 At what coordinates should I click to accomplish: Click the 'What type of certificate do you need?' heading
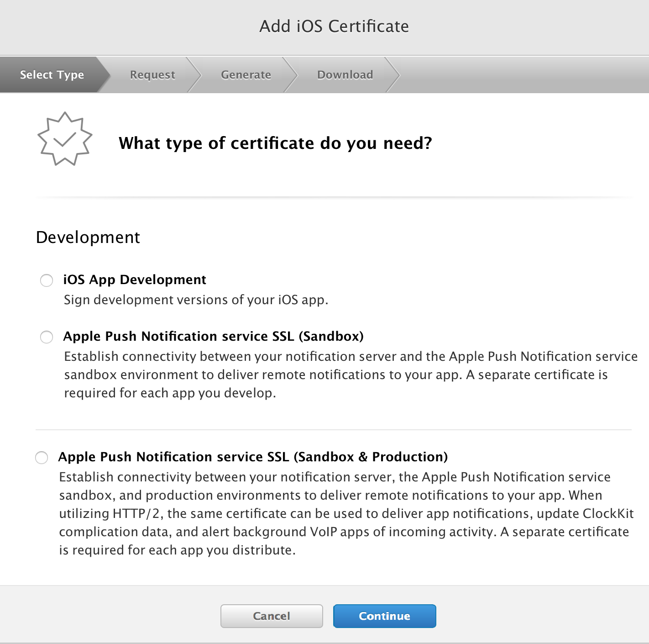click(x=275, y=143)
